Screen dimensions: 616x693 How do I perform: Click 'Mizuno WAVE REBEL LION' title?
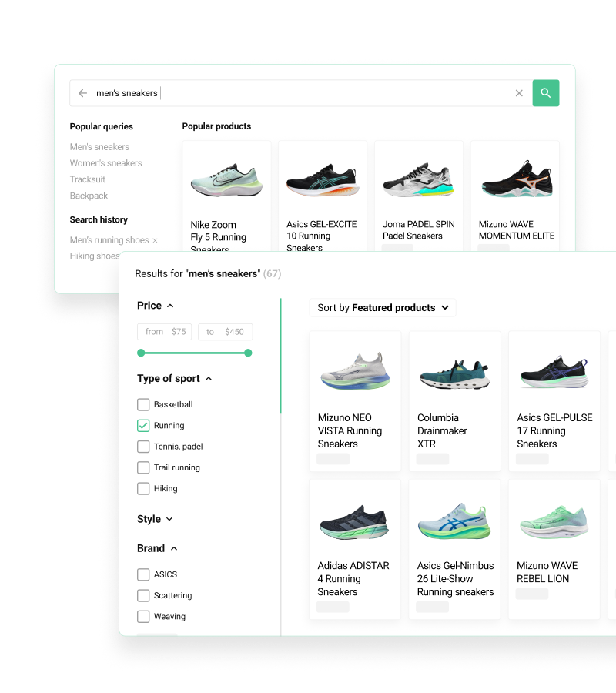tap(547, 572)
